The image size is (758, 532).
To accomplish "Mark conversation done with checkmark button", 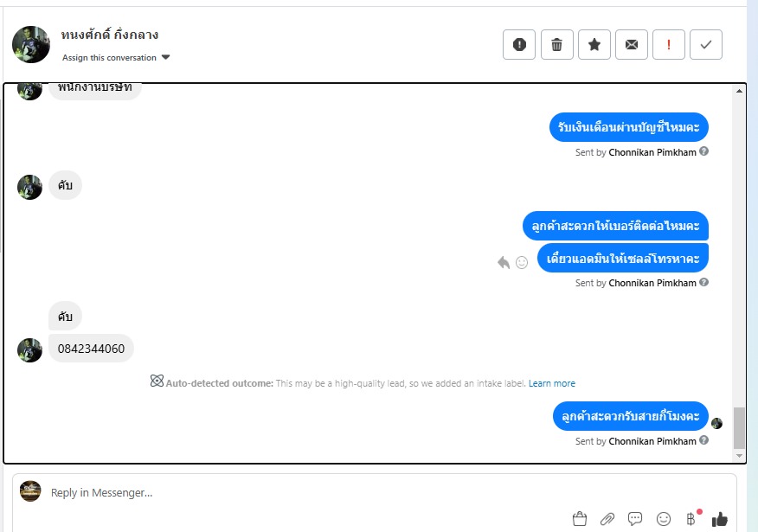I will [706, 44].
